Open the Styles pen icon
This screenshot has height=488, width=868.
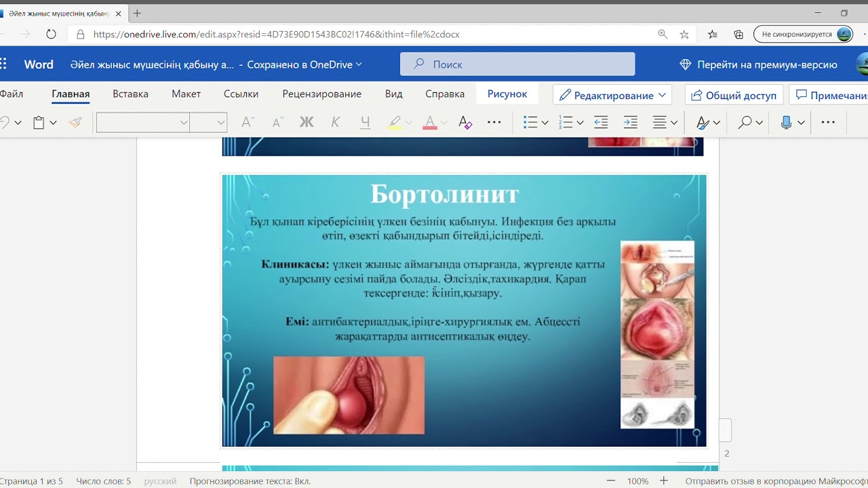[x=703, y=123]
